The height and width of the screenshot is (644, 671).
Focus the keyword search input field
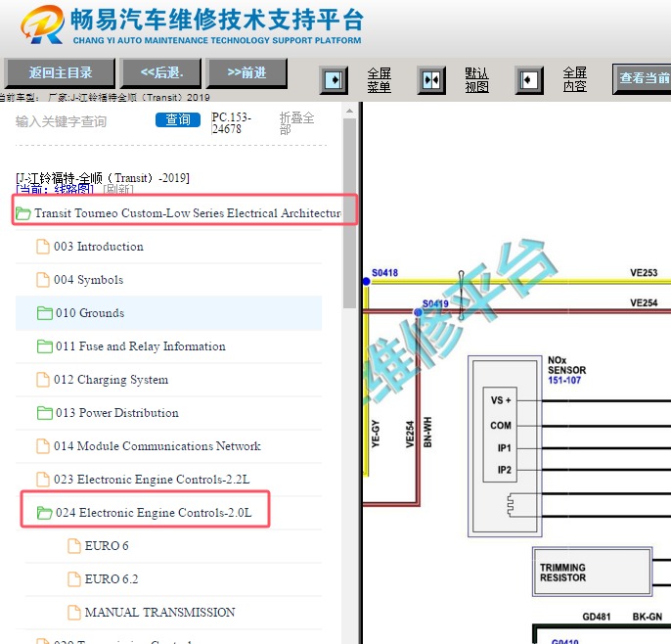coord(81,121)
